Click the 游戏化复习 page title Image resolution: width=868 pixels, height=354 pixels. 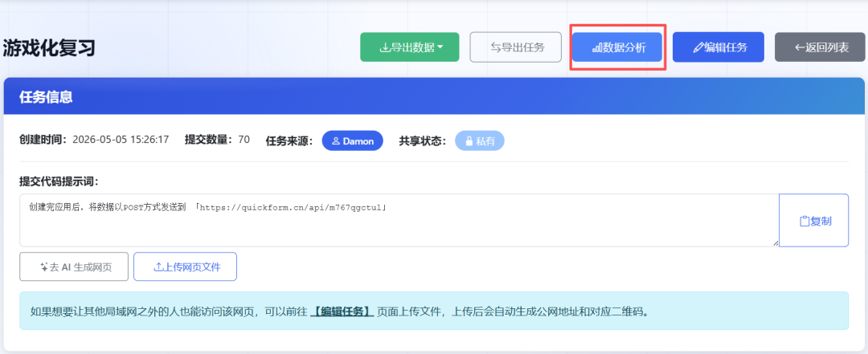(49, 48)
